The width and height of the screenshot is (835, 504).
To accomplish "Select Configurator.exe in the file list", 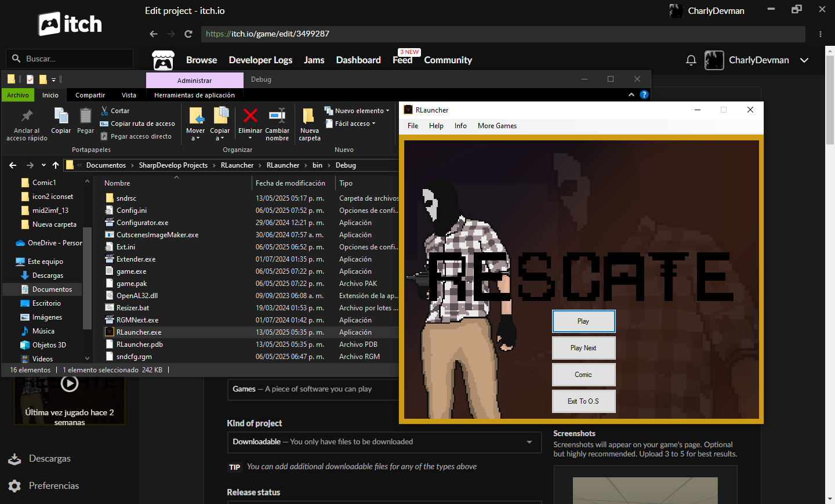I will coord(142,223).
